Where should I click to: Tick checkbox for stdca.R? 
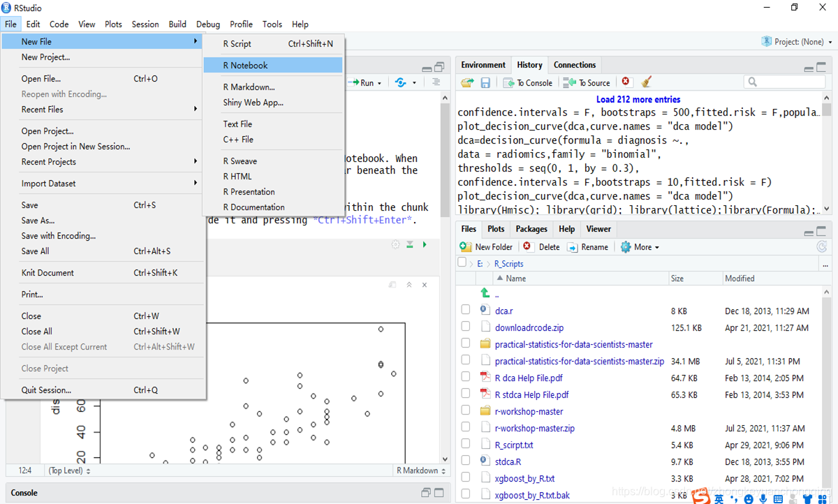coord(466,460)
